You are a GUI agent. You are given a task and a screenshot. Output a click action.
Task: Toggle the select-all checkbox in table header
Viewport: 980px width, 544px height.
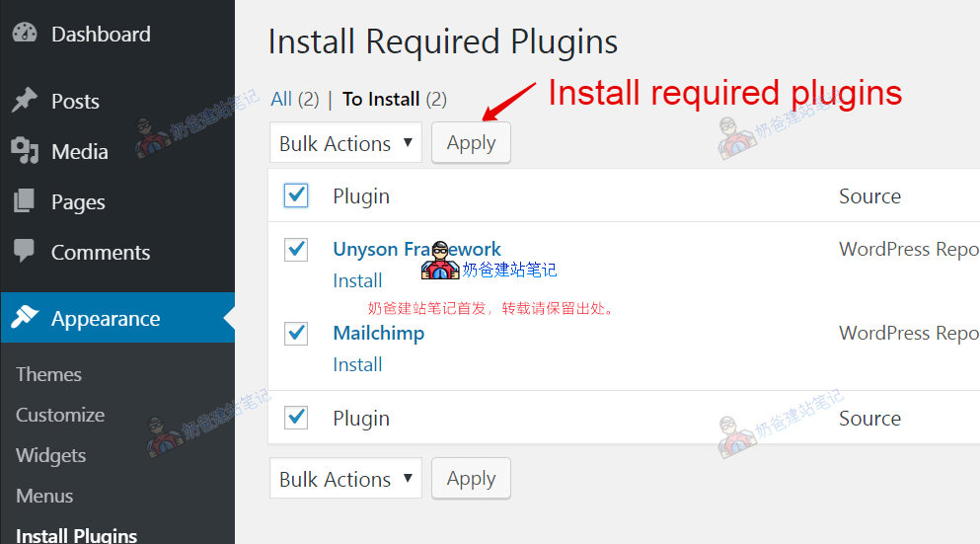coord(296,195)
